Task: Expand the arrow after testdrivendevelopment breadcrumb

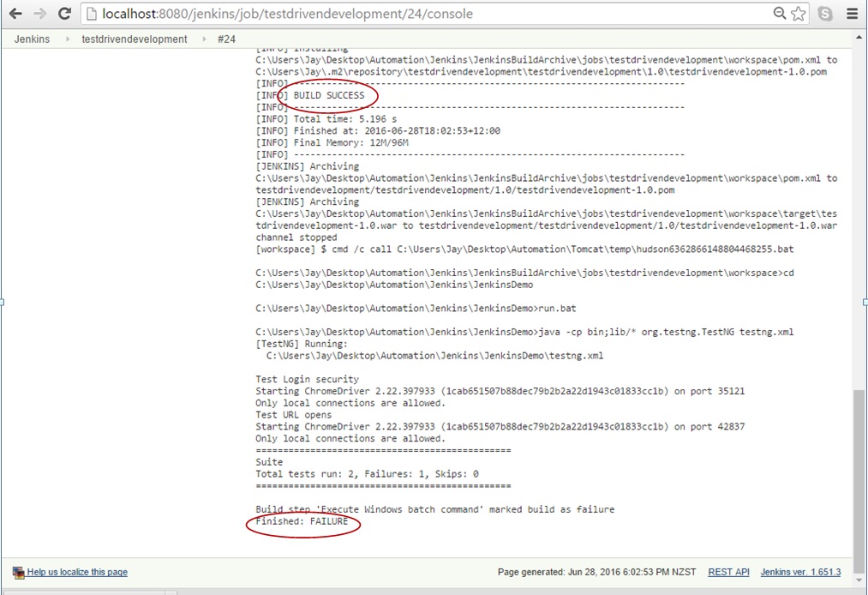Action: tap(204, 39)
